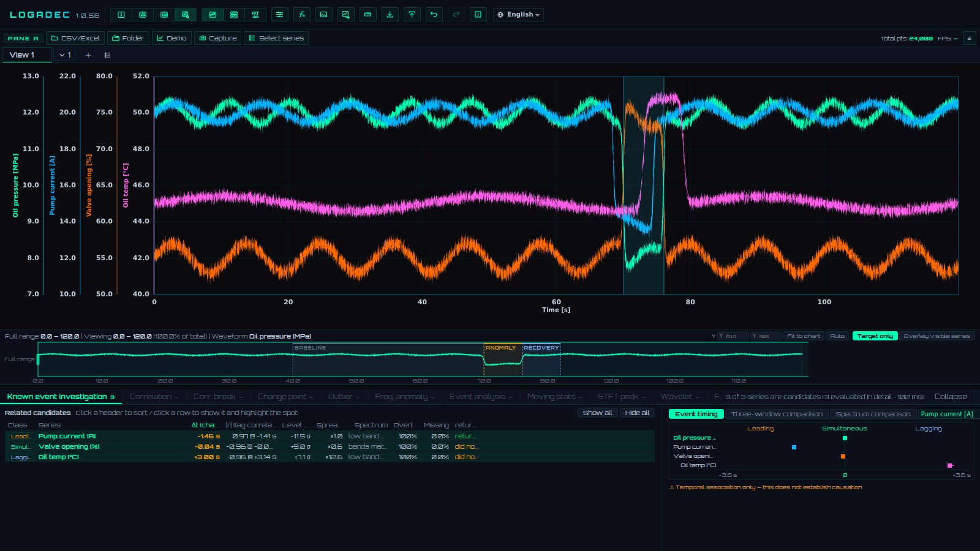Click the image export icon
Image resolution: width=980 pixels, height=551 pixels.
324,15
